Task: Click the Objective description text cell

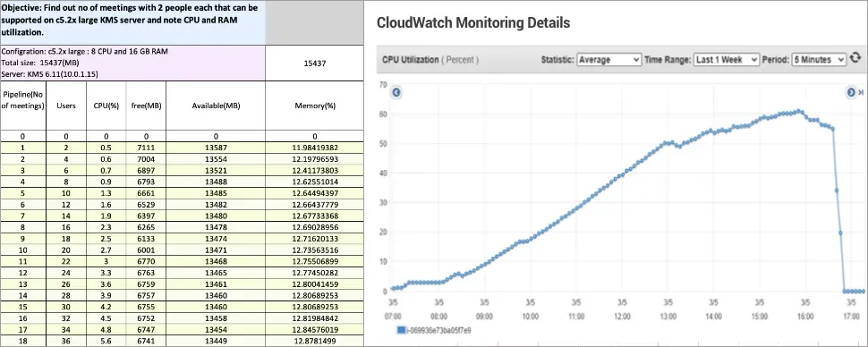Action: [x=132, y=22]
